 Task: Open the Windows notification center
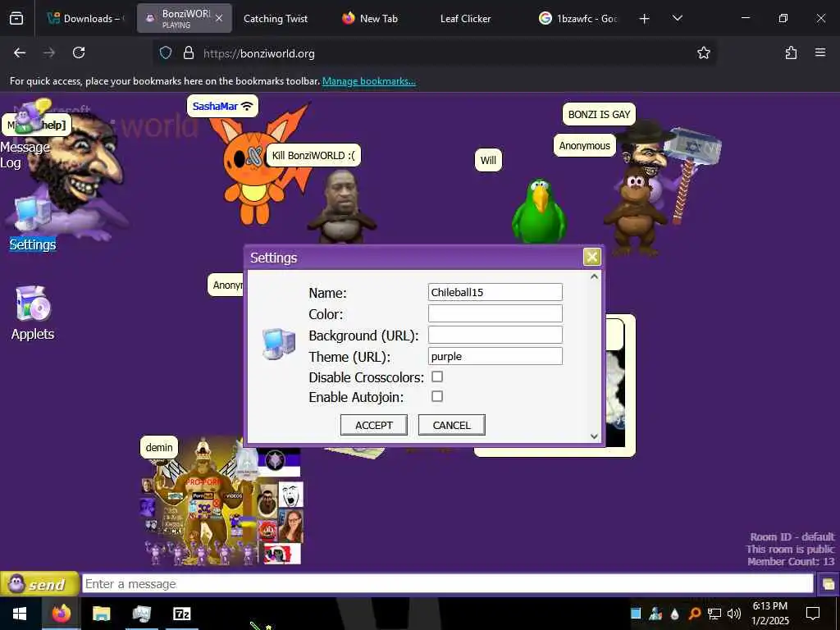[813, 614]
